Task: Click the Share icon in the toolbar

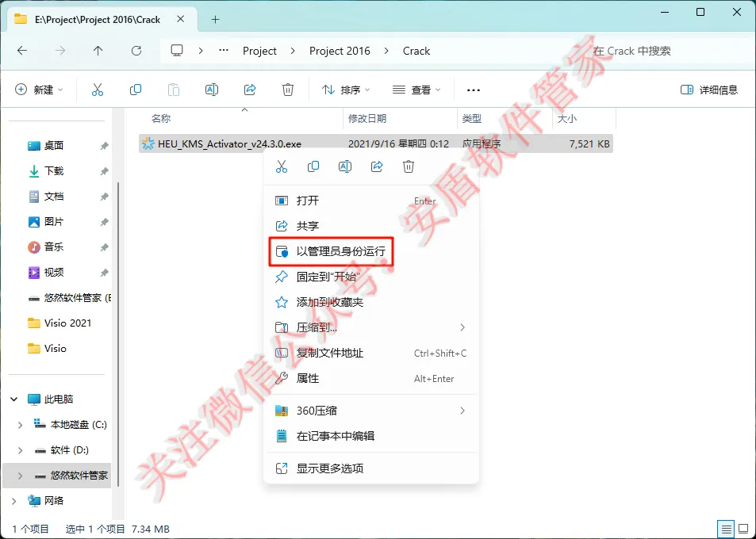Action: (250, 90)
